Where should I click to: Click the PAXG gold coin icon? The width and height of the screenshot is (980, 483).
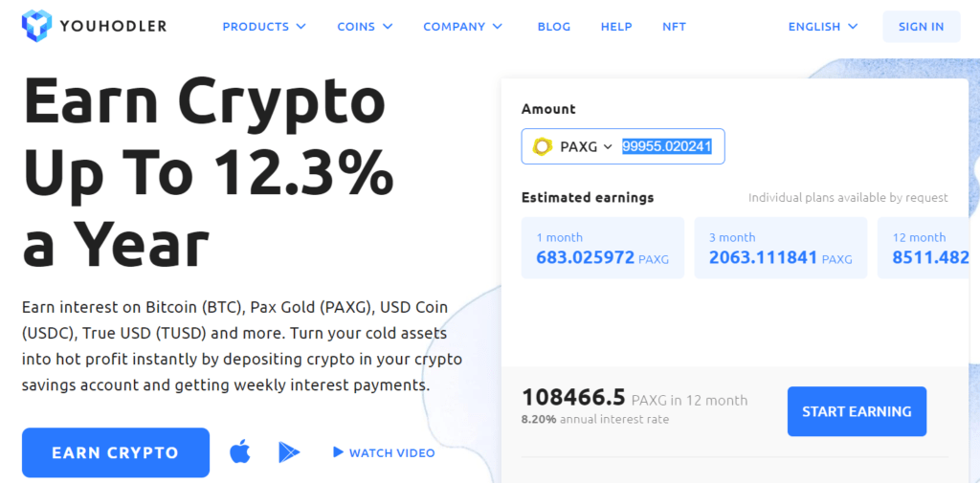(542, 147)
